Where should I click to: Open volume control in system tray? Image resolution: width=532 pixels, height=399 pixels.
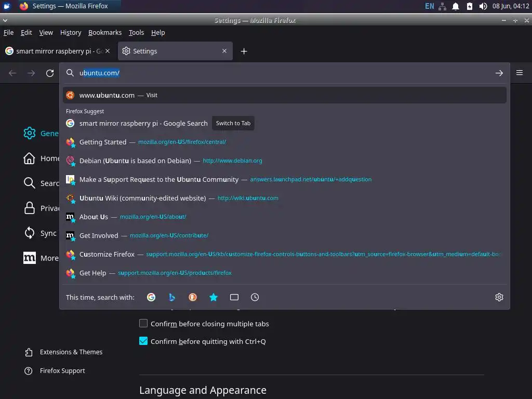click(x=483, y=6)
